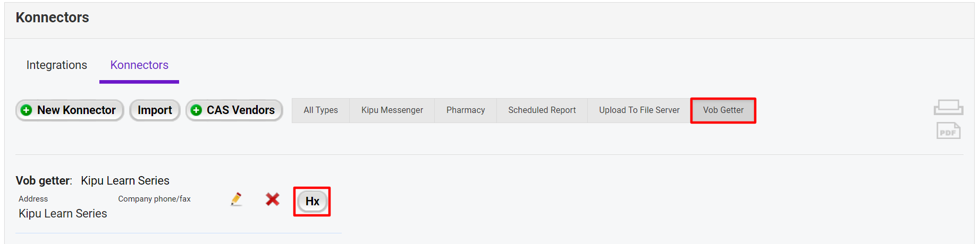The width and height of the screenshot is (980, 244).
Task: Switch to the Integrations tab
Action: point(57,65)
